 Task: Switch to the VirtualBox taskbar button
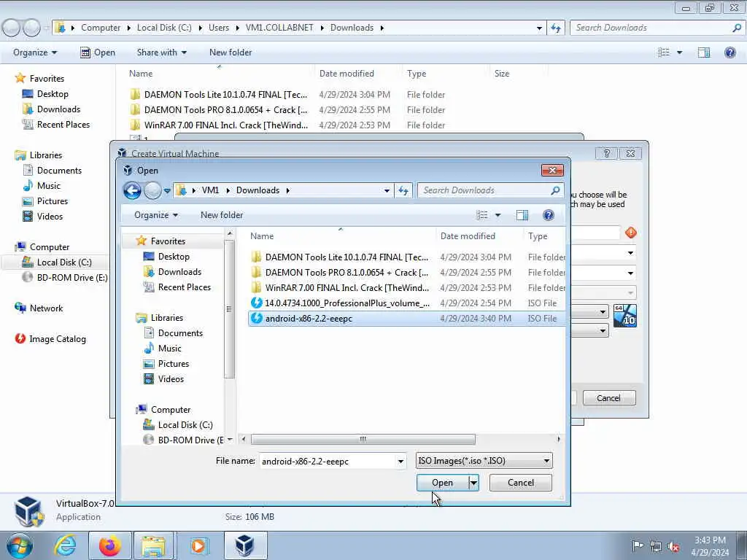pyautogui.click(x=245, y=545)
